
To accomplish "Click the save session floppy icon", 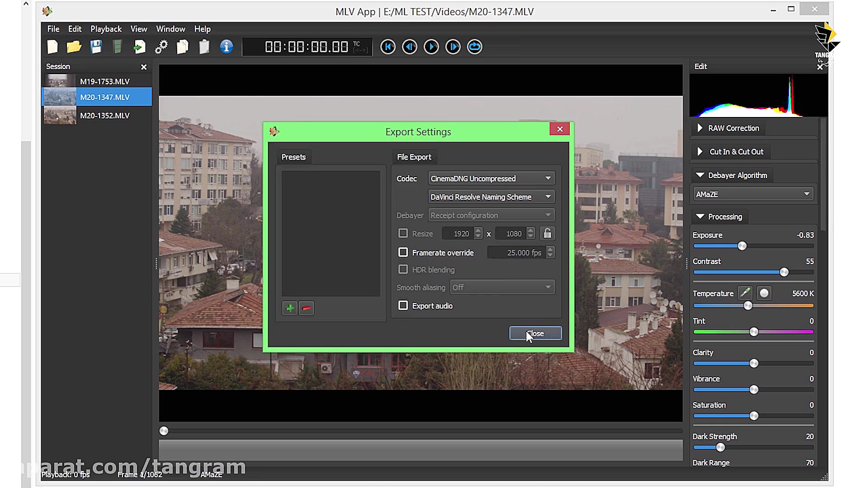I will 96,47.
